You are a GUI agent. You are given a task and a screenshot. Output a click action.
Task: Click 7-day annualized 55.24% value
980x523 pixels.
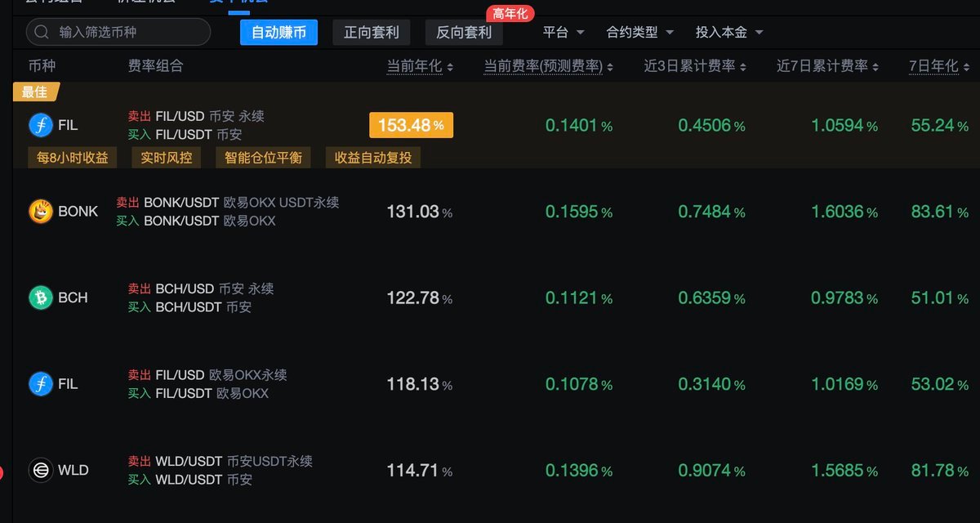[x=940, y=126]
